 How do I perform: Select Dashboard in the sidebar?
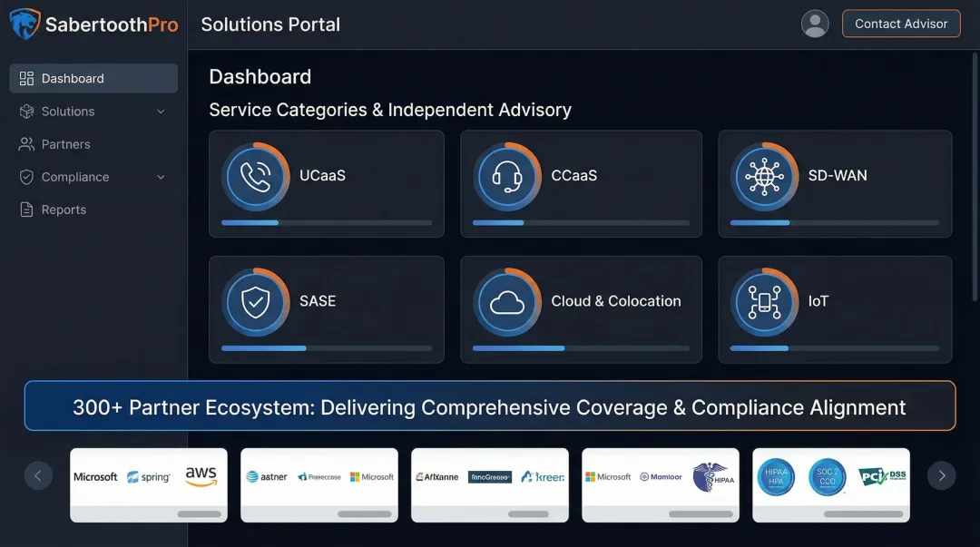click(73, 78)
